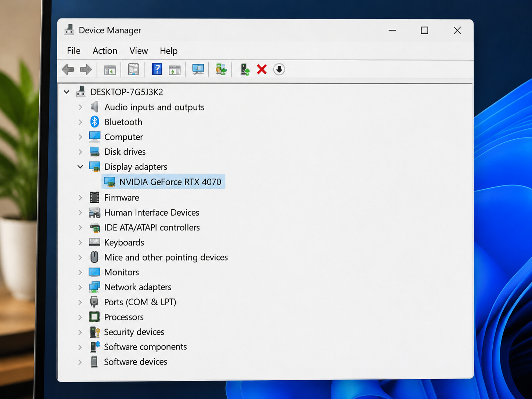Expand the Bluetooth category

[80, 122]
